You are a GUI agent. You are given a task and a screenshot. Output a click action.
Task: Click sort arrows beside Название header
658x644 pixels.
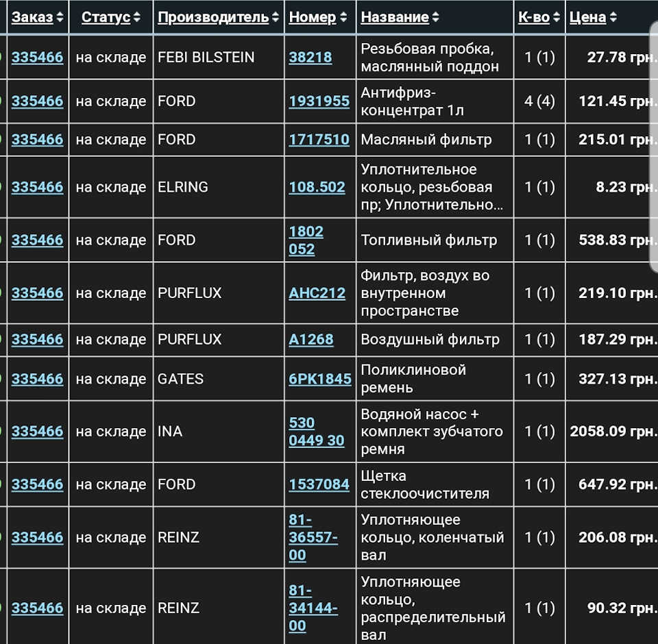(x=435, y=16)
